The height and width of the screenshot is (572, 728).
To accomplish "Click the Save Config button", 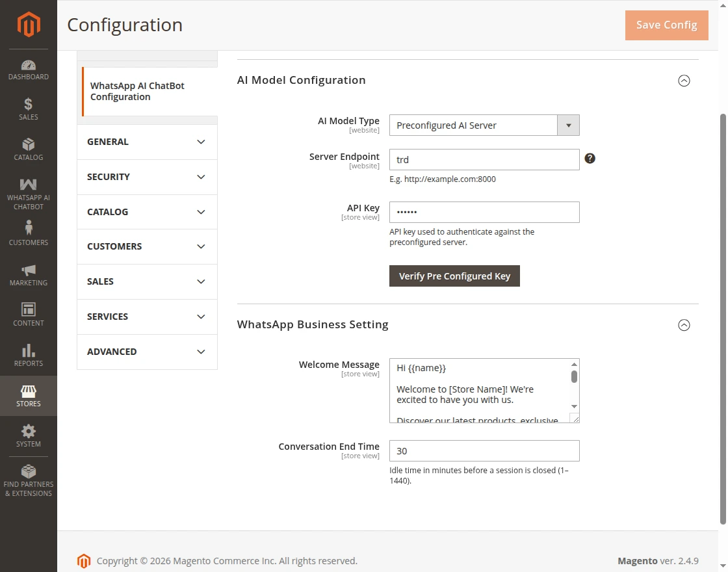I will (x=667, y=25).
